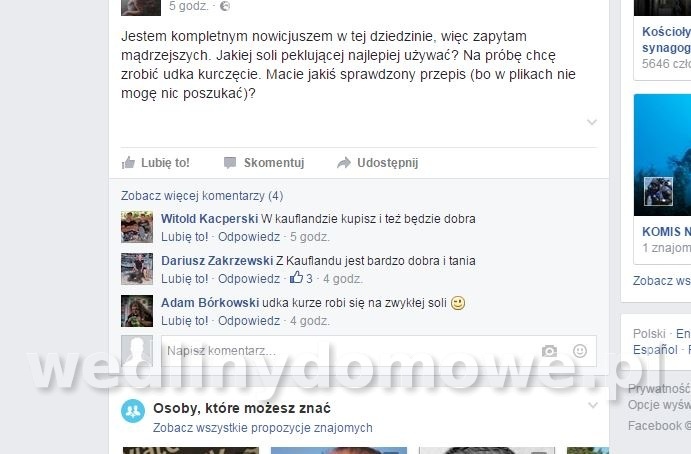Reply to Dariusz Zakrzewski's comment via Odpowiedz

pyautogui.click(x=249, y=279)
